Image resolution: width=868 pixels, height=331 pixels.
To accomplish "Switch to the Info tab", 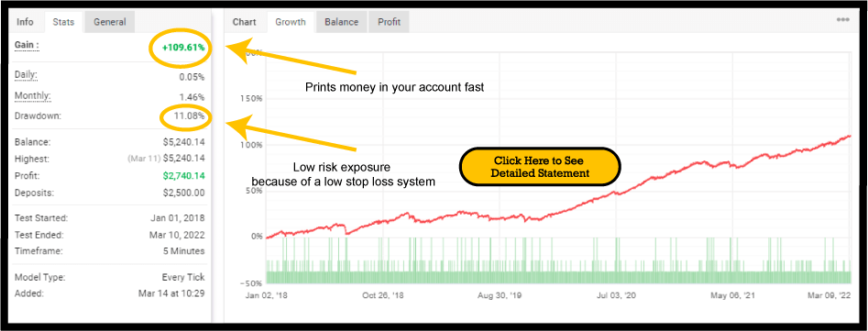I will point(25,22).
